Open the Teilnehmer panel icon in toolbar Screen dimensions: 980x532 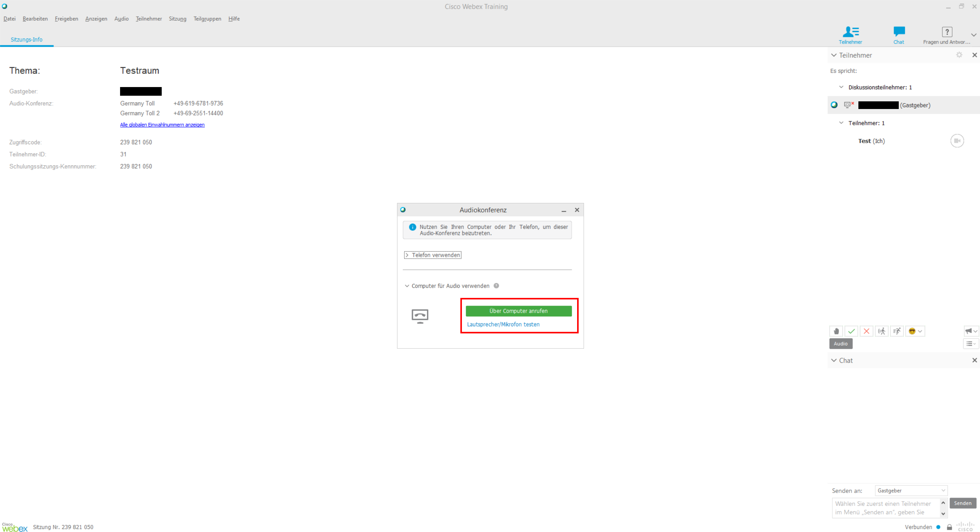(850, 35)
